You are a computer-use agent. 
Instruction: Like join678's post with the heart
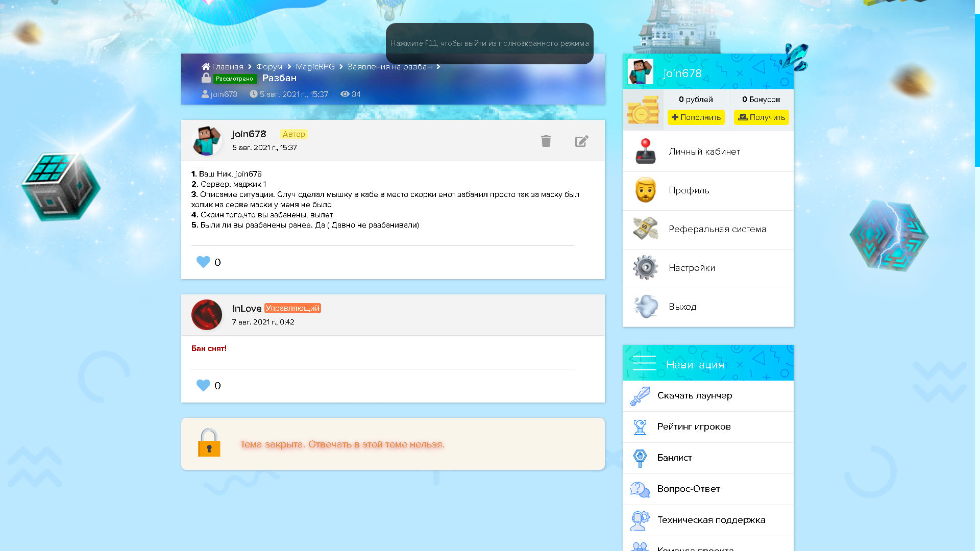click(203, 262)
